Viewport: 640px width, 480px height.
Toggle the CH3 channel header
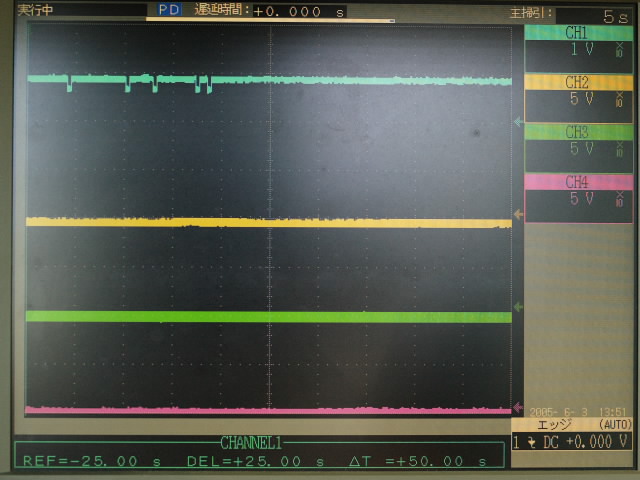coord(576,132)
